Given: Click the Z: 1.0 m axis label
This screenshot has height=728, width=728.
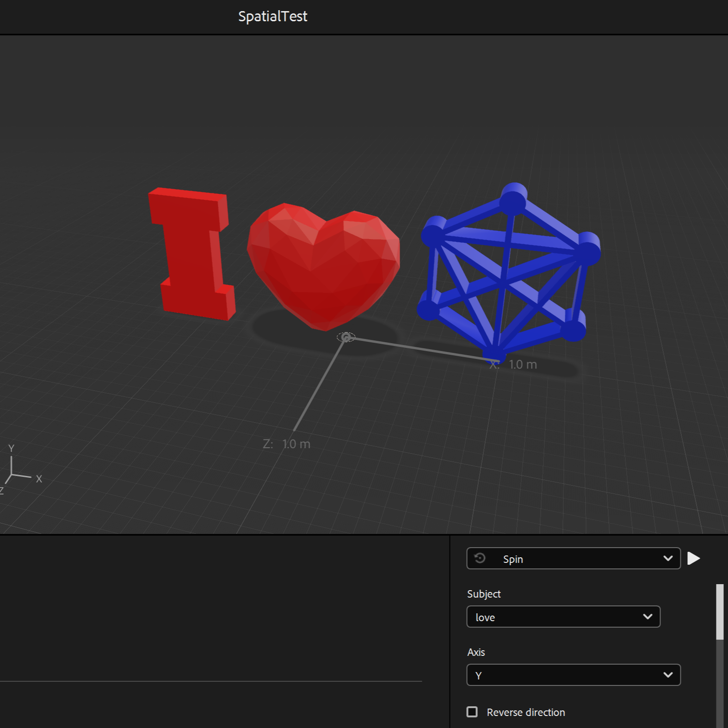Looking at the screenshot, I should (286, 444).
